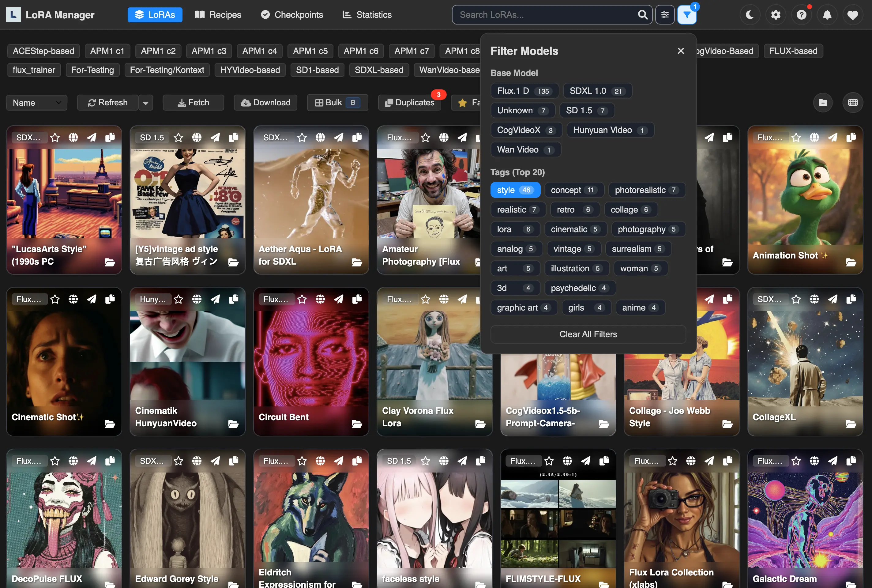Copy Animation Shot card syntax icon
This screenshot has height=588, width=872.
851,138
